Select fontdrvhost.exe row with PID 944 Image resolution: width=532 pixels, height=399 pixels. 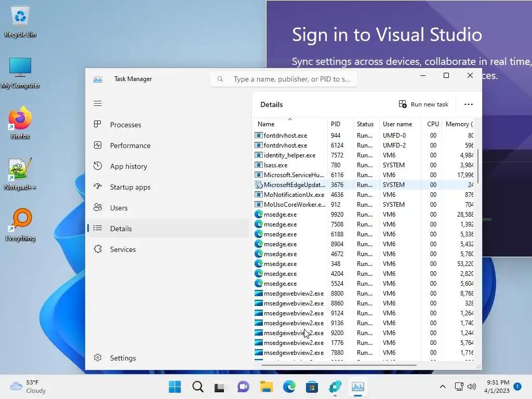click(364, 136)
